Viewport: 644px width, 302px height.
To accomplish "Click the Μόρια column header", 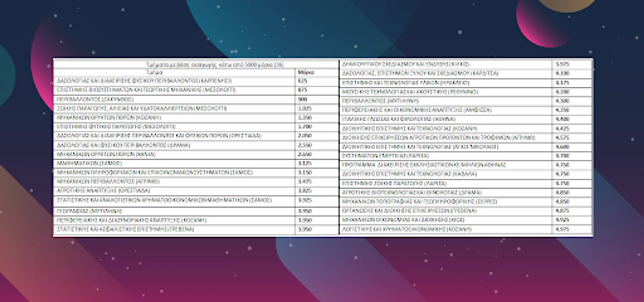I will [x=306, y=72].
